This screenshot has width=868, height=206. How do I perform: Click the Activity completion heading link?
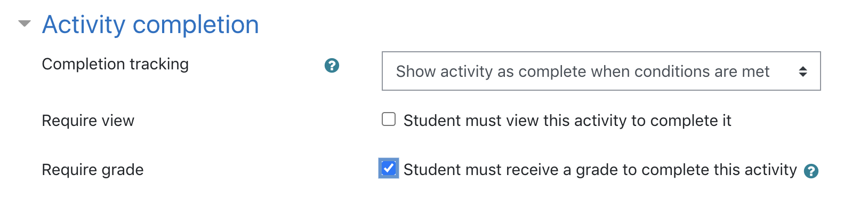tap(150, 25)
